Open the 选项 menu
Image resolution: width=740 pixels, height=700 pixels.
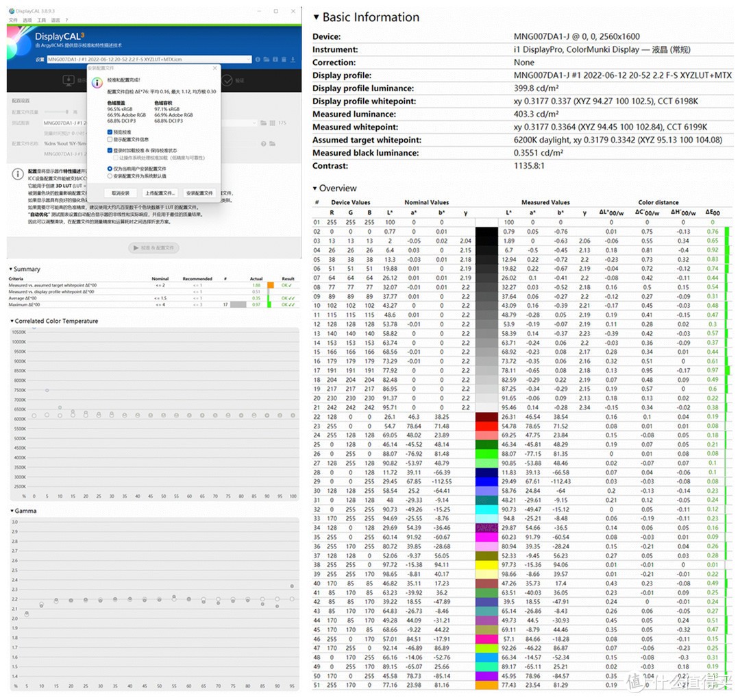27,21
